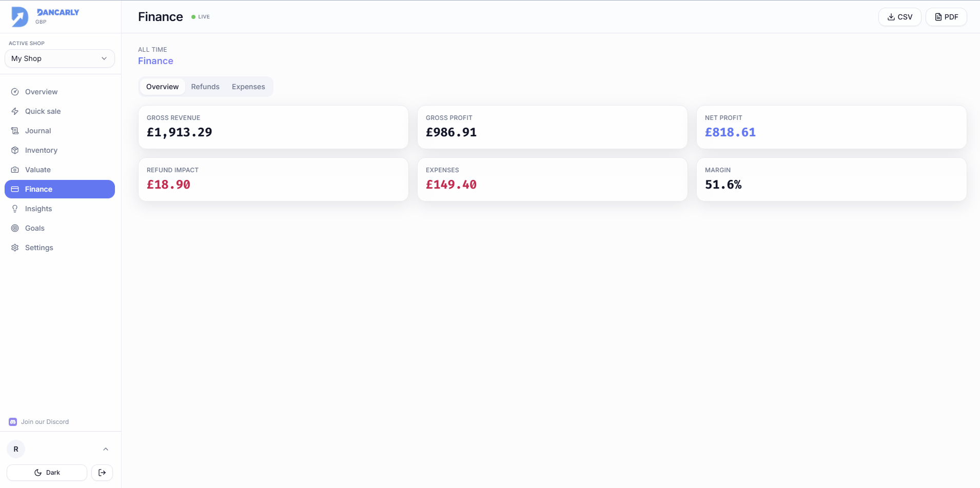This screenshot has height=488, width=980.
Task: Click the purple Finance heading
Action: (x=155, y=61)
